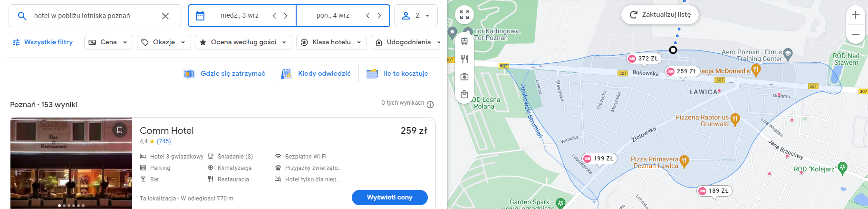Move check-out date to previous day
This screenshot has height=209, width=868.
click(368, 16)
